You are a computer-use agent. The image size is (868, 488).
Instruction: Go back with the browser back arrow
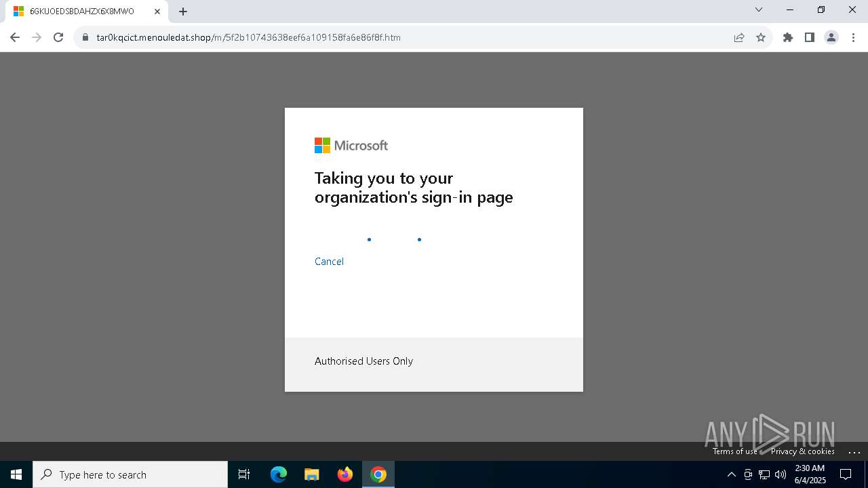click(15, 37)
